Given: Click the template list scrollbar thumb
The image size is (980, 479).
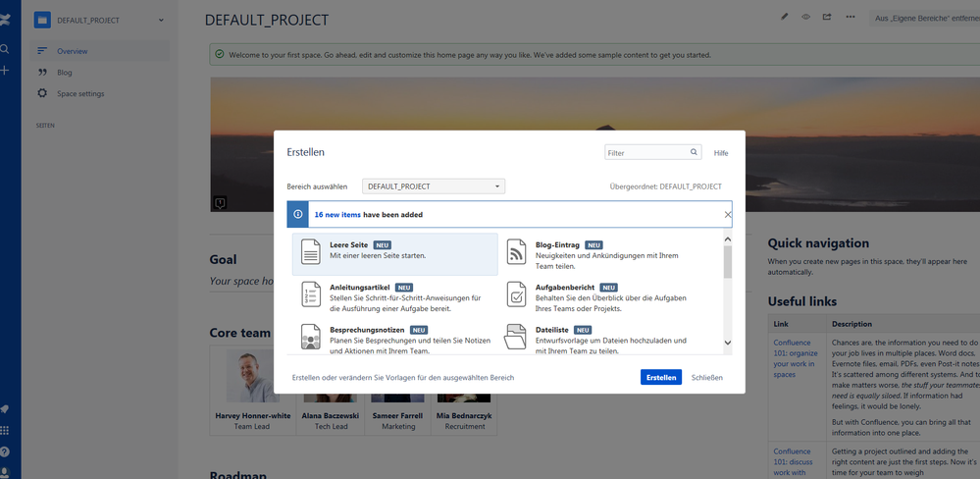Looking at the screenshot, I should click(728, 261).
